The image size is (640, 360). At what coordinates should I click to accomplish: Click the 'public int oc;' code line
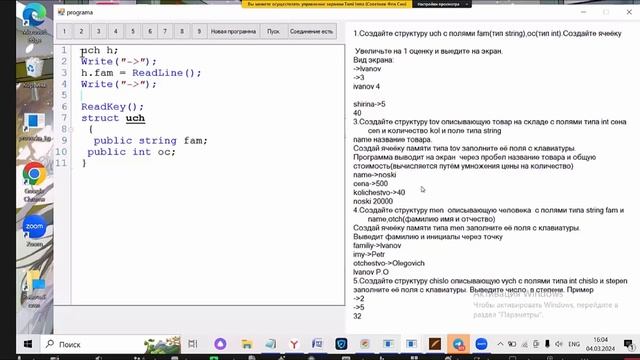(x=131, y=152)
